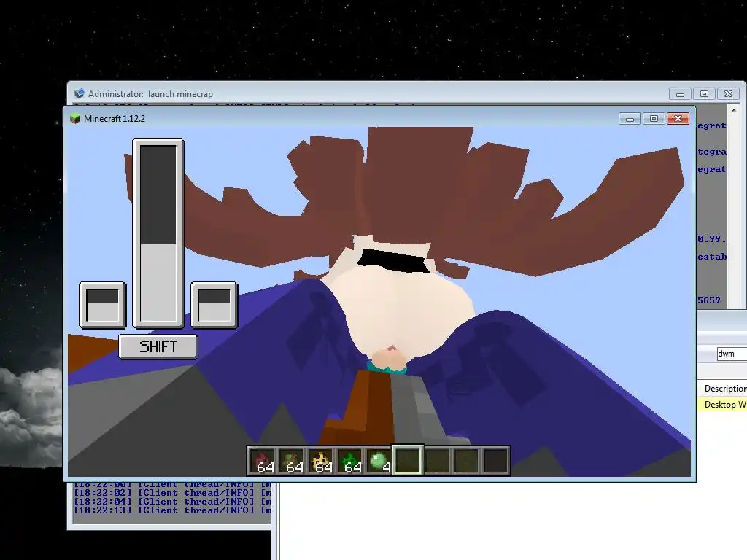The image size is (747, 560).
Task: Select the second hotbar slot with 64 items
Action: pyautogui.click(x=292, y=461)
